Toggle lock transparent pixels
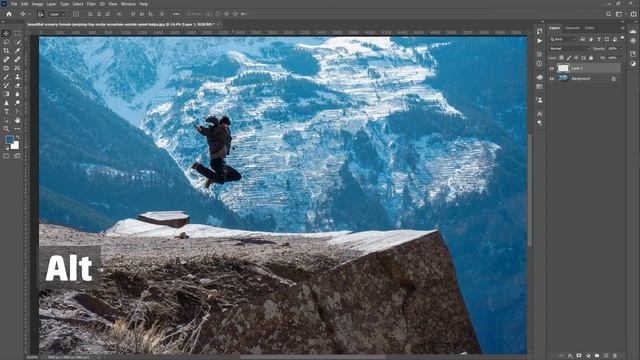The width and height of the screenshot is (640, 360). coord(562,58)
